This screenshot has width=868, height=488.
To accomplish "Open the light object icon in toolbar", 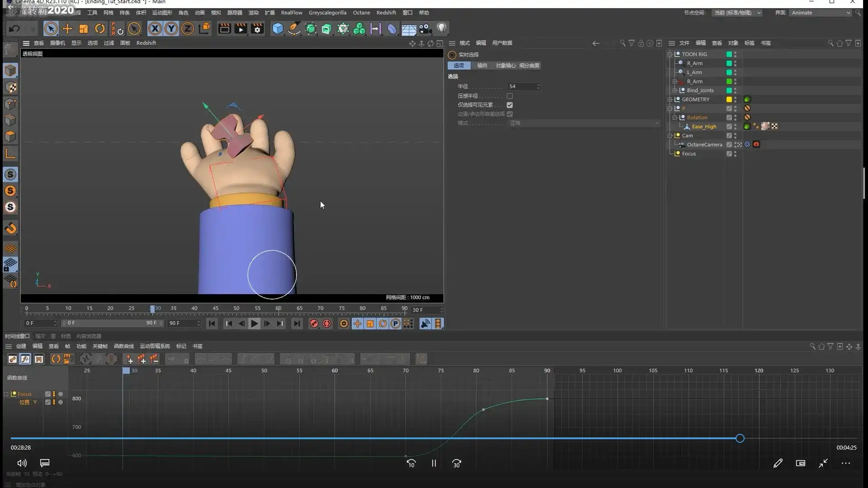I will (442, 29).
